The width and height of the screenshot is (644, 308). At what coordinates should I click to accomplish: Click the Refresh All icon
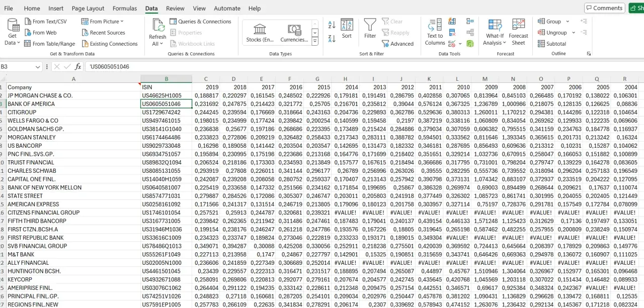(x=157, y=25)
